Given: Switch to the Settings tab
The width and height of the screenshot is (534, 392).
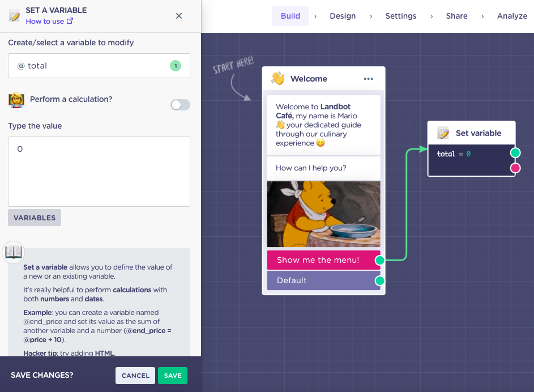Looking at the screenshot, I should point(401,16).
